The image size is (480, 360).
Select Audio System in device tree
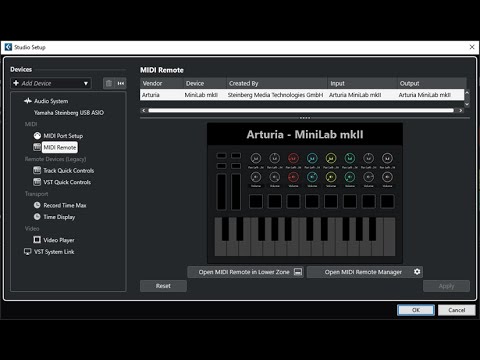tap(51, 101)
